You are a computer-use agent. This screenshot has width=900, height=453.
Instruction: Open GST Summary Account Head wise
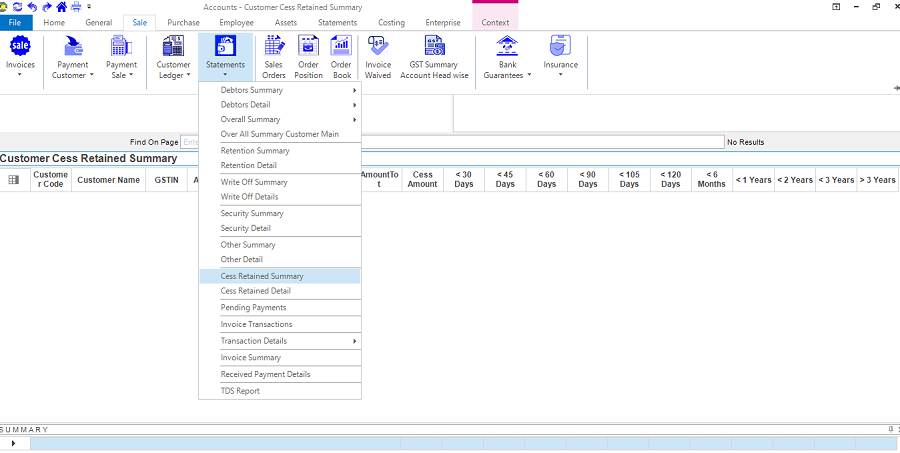pyautogui.click(x=434, y=57)
